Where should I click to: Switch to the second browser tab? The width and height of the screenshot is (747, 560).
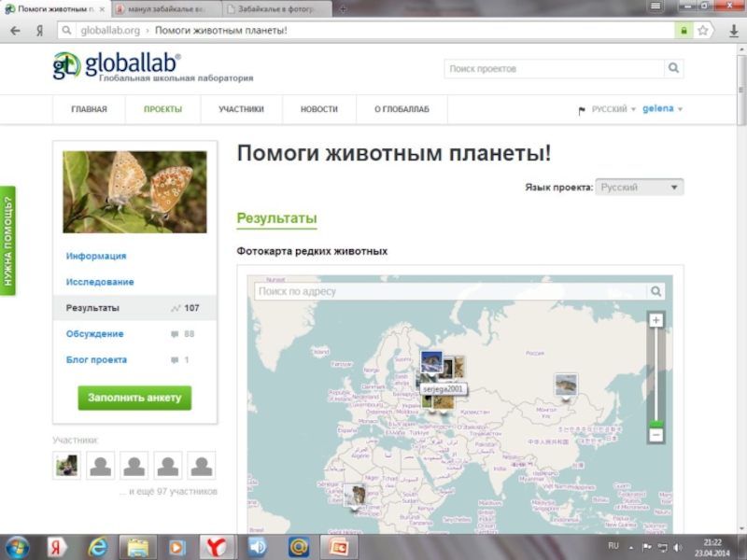coord(166,8)
